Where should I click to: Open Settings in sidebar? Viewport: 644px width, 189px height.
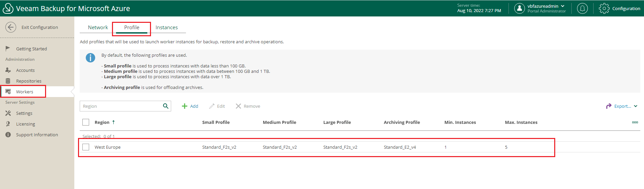tap(24, 113)
